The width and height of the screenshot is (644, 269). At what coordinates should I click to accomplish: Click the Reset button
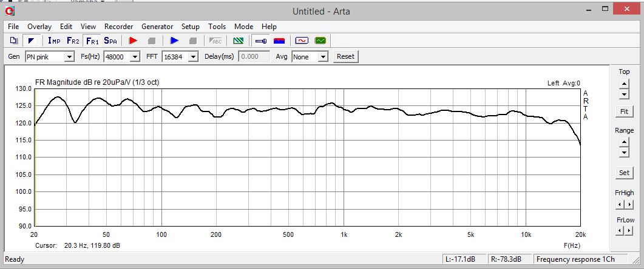[x=345, y=56]
